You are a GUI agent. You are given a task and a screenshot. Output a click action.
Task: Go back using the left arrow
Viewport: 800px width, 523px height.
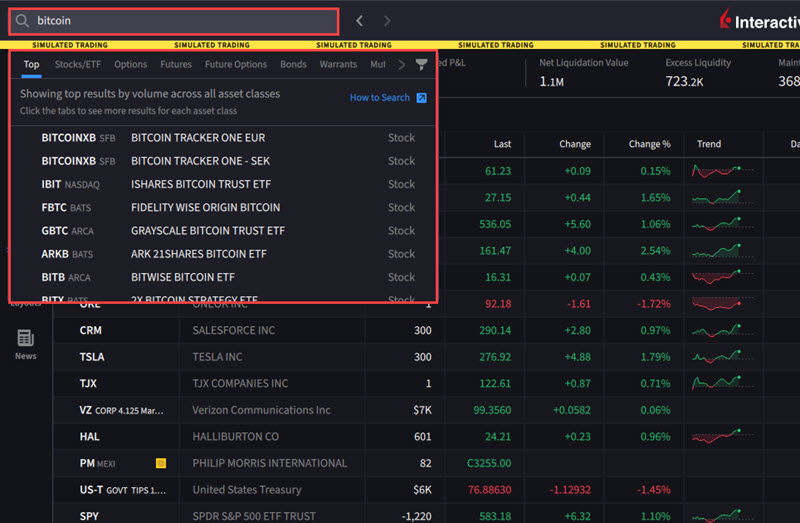360,21
